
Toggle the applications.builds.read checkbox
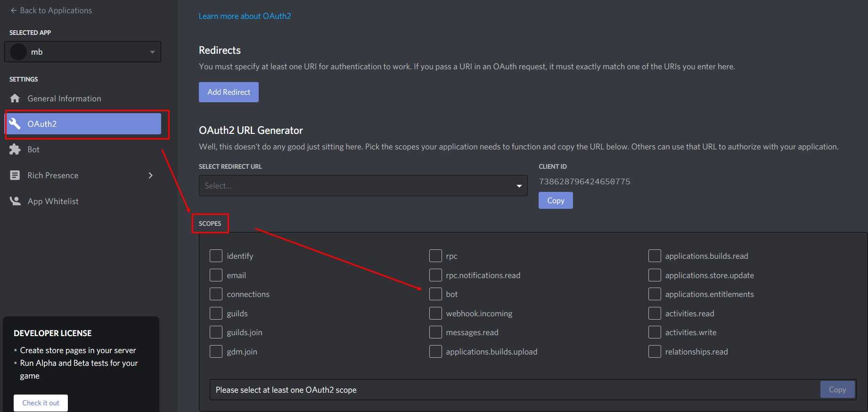tap(655, 256)
